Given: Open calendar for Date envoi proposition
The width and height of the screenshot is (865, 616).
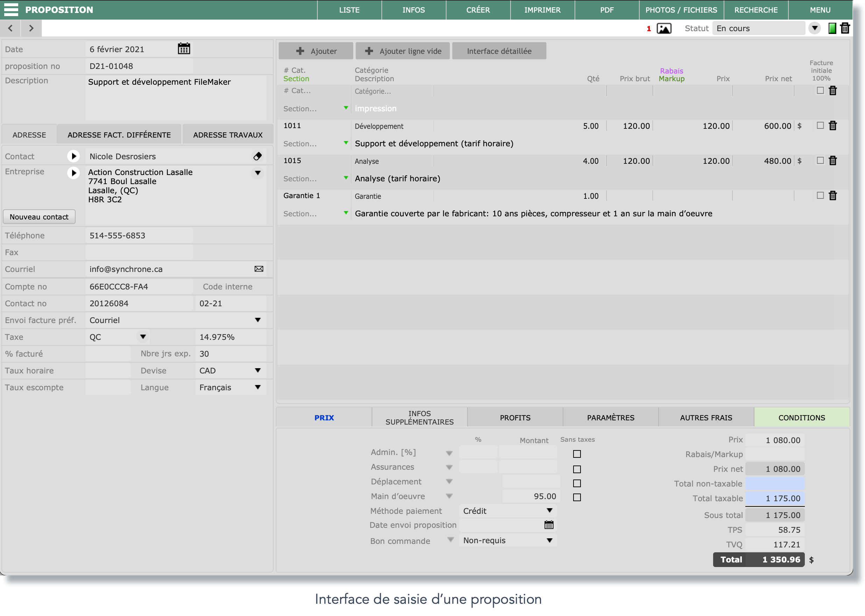Looking at the screenshot, I should pos(549,525).
